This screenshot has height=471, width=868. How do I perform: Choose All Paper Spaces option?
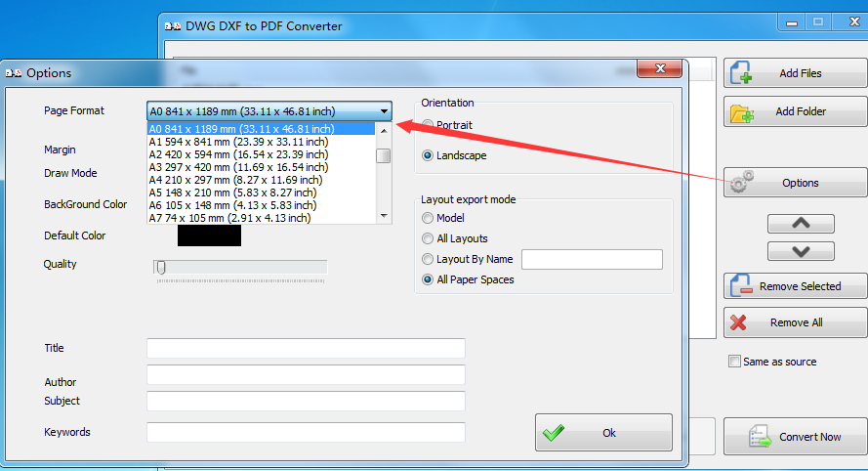point(428,279)
